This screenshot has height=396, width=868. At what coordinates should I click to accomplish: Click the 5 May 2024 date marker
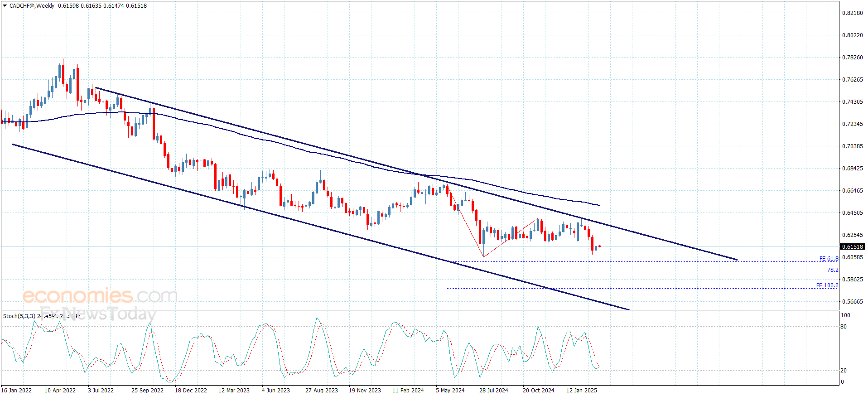450,390
